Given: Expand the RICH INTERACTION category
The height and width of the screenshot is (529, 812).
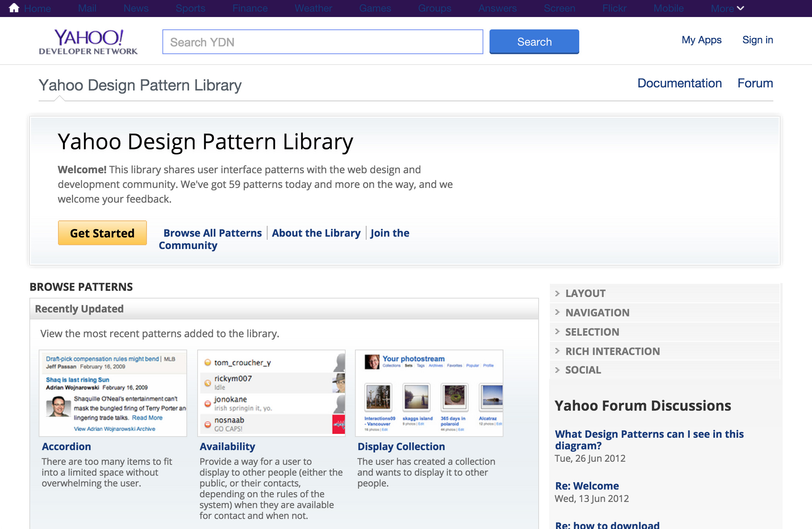Looking at the screenshot, I should 612,352.
